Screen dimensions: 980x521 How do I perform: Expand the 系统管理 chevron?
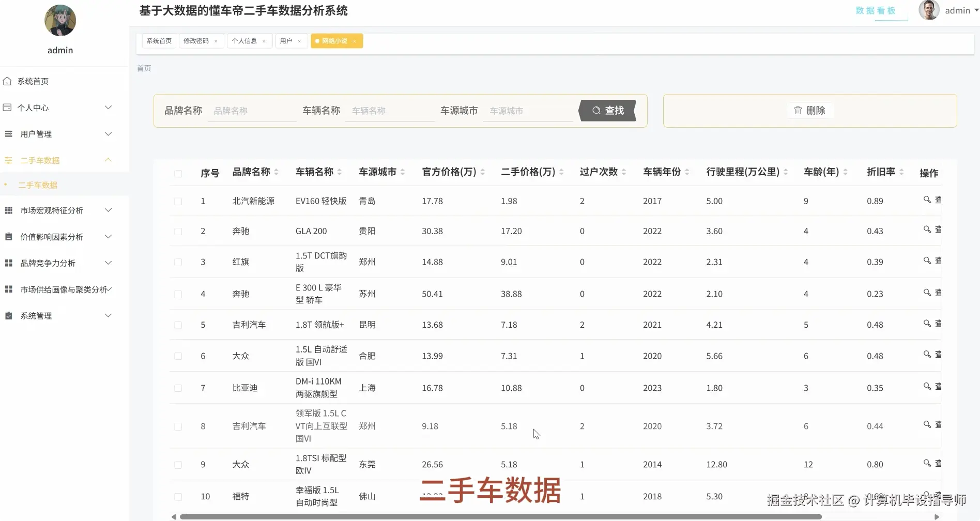(109, 315)
